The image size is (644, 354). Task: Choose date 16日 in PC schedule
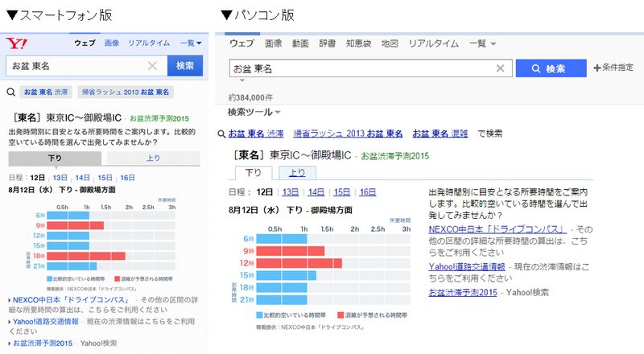368,192
